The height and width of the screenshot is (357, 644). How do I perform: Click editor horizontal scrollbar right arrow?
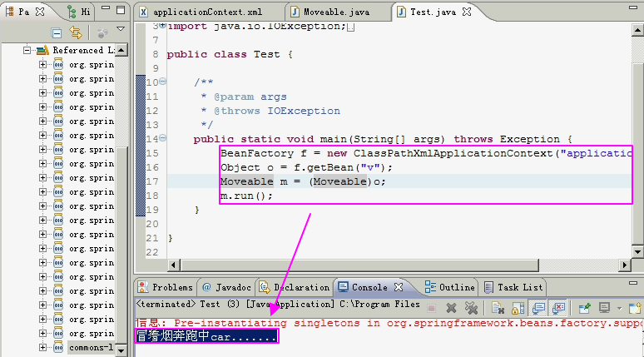625,265
